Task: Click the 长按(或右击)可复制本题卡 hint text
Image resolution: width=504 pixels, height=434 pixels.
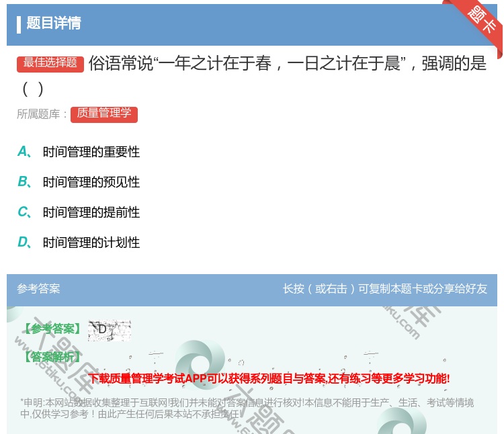Action: [x=385, y=289]
